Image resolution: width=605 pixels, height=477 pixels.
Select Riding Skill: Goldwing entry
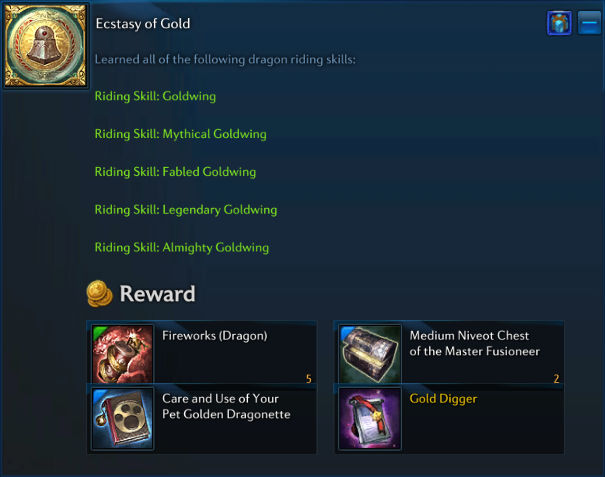pos(155,96)
